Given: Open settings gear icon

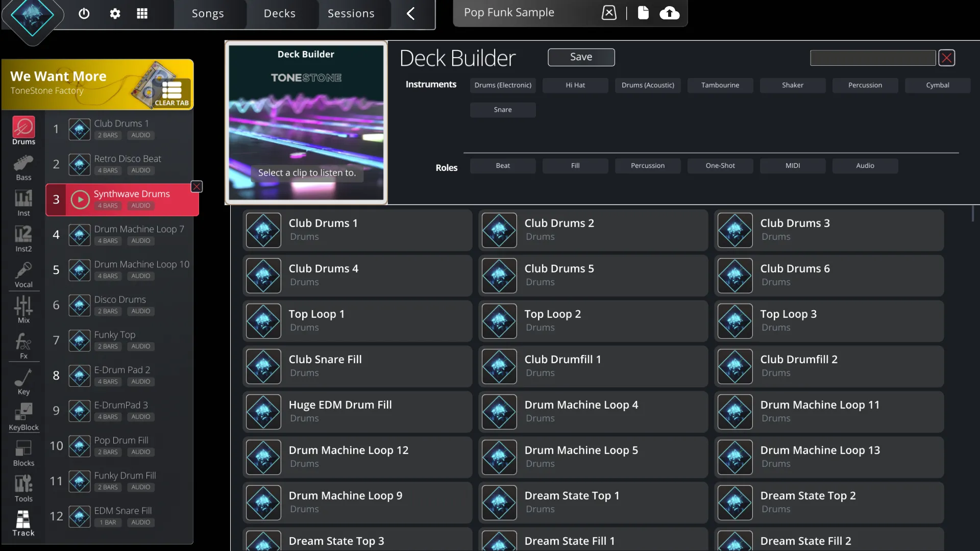Looking at the screenshot, I should (115, 14).
